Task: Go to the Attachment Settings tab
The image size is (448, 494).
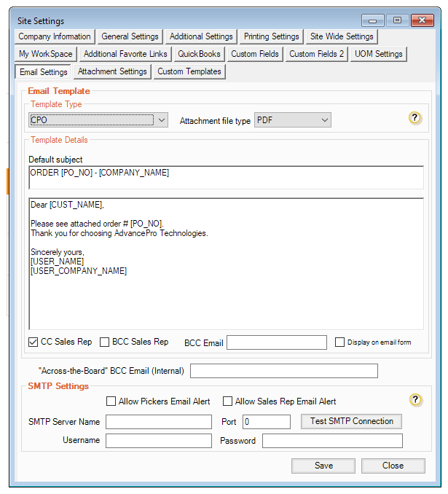Action: [x=113, y=71]
